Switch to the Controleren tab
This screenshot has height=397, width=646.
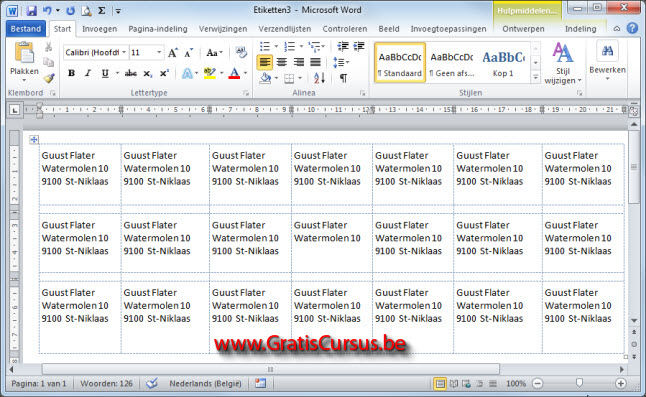coord(345,29)
